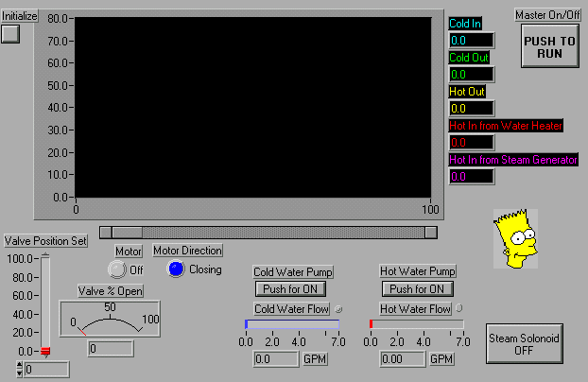Viewport: 588px width, 382px height.
Task: Click the Motor Off indicator light
Action: click(x=116, y=269)
